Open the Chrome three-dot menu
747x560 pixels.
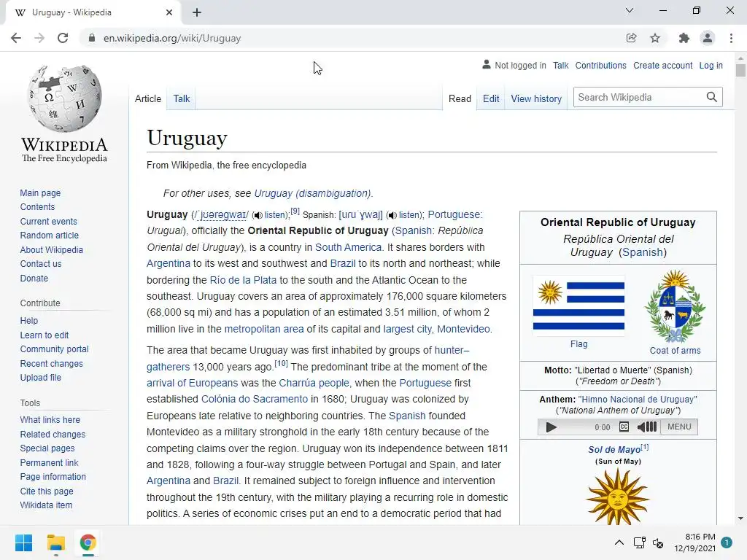click(x=731, y=38)
